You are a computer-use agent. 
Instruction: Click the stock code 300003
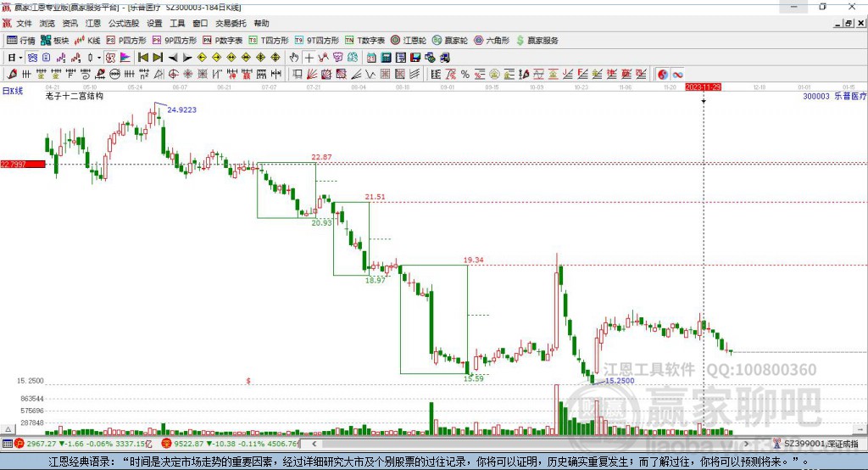[816, 97]
